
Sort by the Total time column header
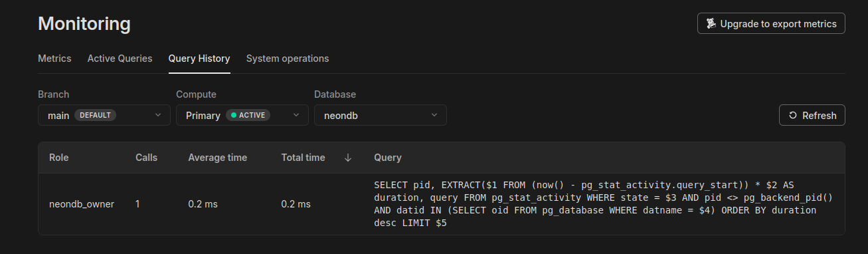pyautogui.click(x=304, y=158)
